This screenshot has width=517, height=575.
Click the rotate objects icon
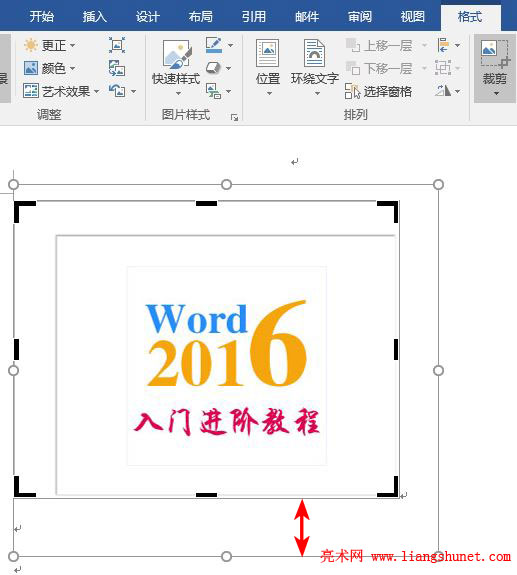443,91
